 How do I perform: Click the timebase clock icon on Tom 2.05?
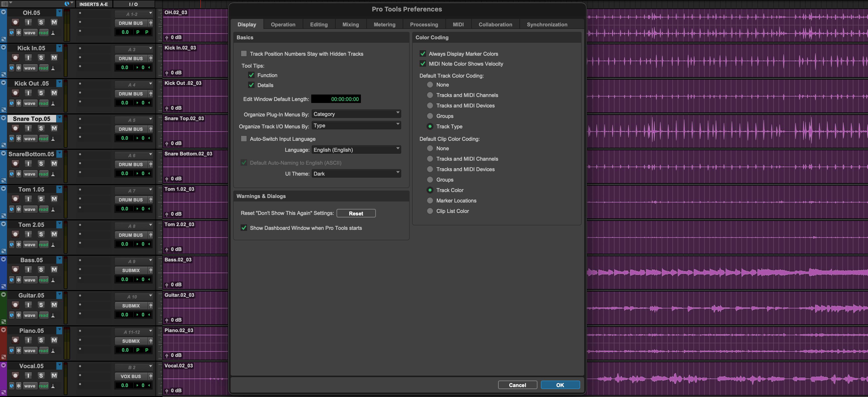click(12, 245)
